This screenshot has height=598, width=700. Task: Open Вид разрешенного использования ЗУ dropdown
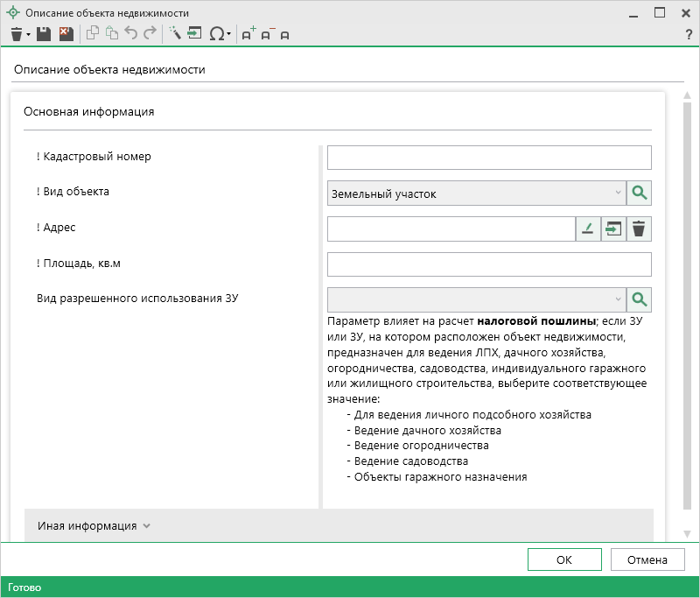pyautogui.click(x=618, y=300)
